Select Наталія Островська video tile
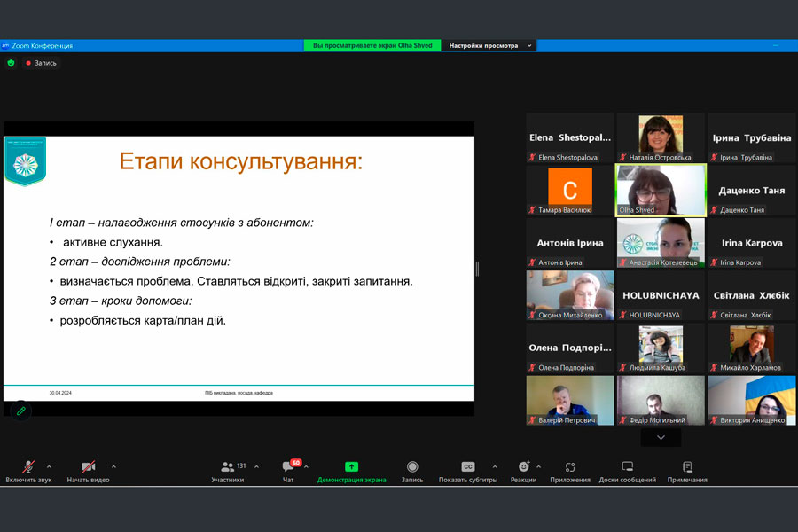Image resolution: width=798 pixels, height=532 pixels. coord(661,137)
